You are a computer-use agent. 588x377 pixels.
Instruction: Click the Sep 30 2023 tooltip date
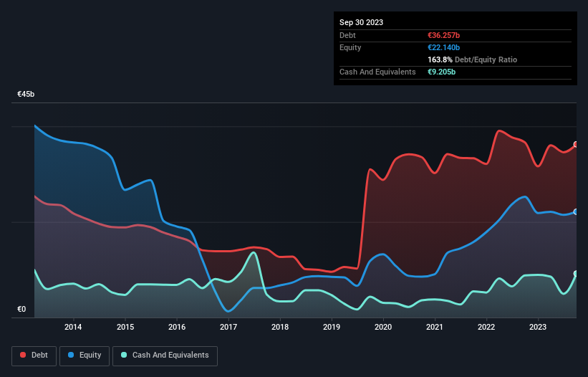pos(361,22)
